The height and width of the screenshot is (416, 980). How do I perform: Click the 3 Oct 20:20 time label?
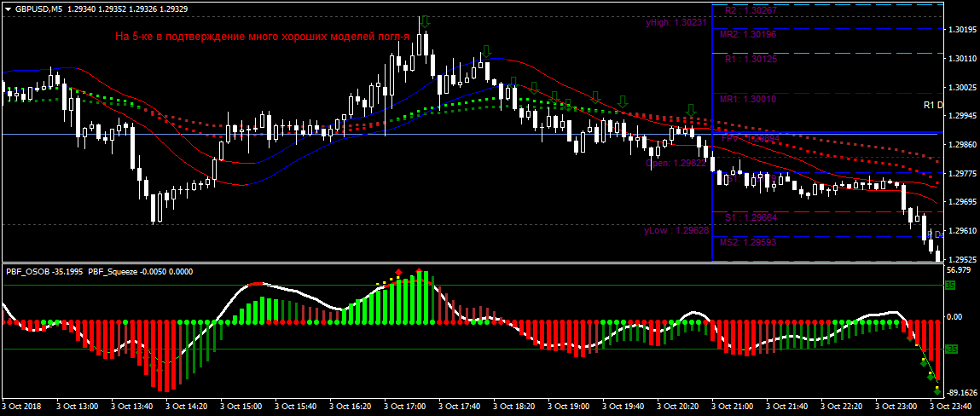[x=680, y=406]
